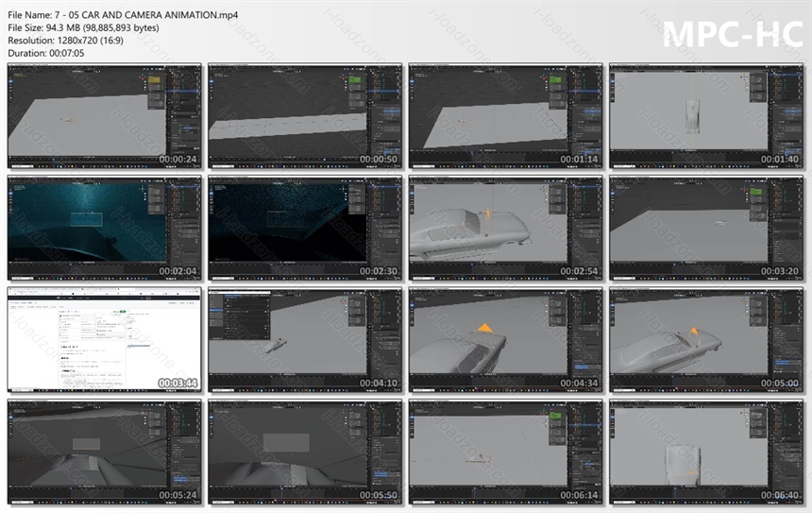
Task: Click the MPC-HC logo
Action: pyautogui.click(x=733, y=34)
